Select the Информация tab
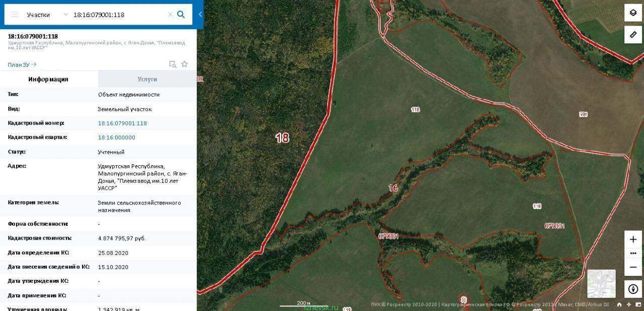The width and height of the screenshot is (644, 311). pos(48,79)
